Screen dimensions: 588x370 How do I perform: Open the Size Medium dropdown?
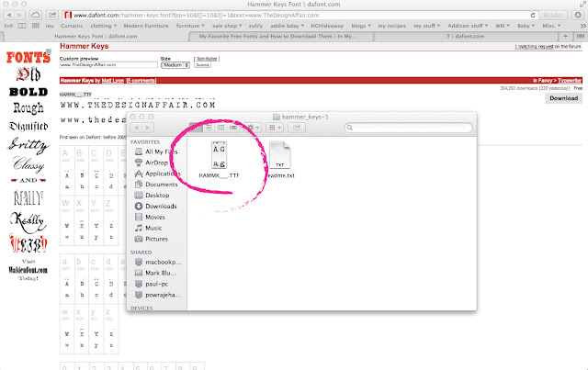[175, 65]
